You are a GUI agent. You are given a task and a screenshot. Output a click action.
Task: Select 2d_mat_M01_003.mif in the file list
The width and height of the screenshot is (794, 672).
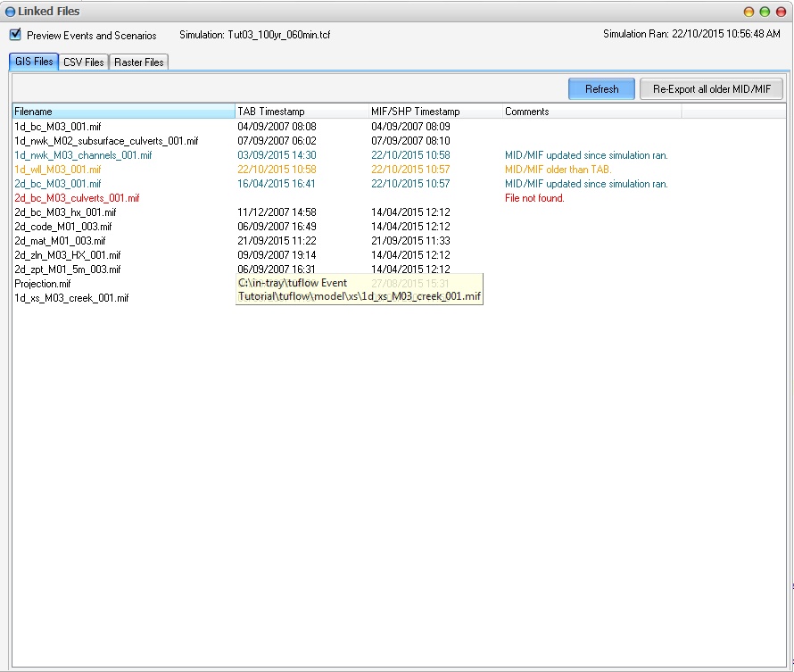pyautogui.click(x=60, y=241)
